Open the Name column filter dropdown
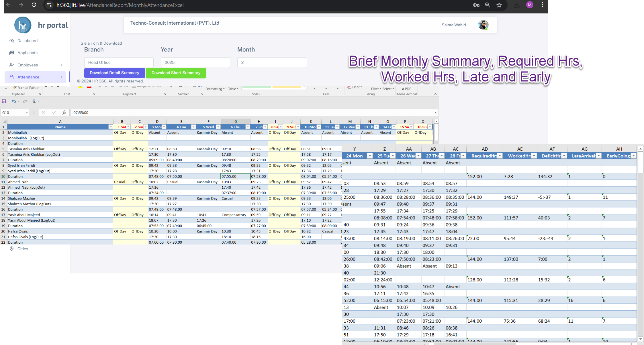The height and width of the screenshot is (345, 644). point(111,127)
